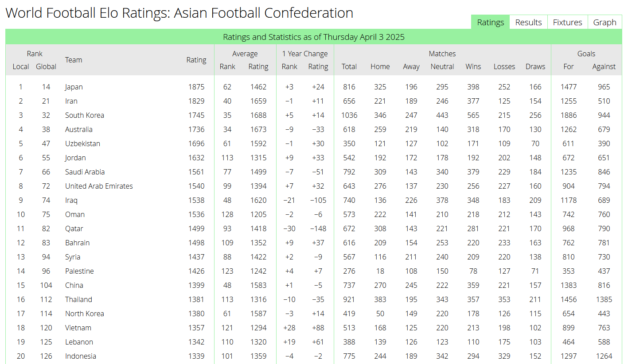Click Qatar's rating change −148

point(318,228)
